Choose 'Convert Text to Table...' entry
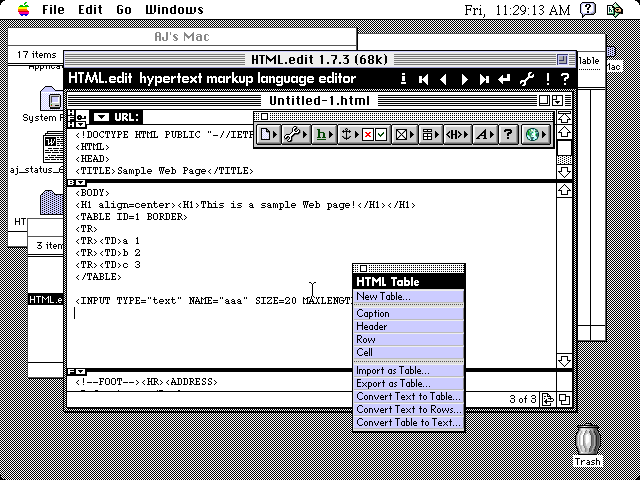 pos(409,396)
